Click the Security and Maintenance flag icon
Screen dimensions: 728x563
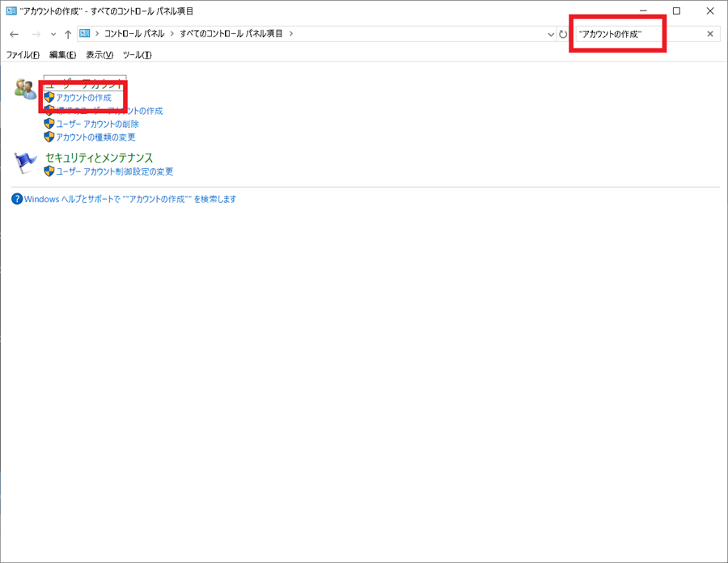25,163
